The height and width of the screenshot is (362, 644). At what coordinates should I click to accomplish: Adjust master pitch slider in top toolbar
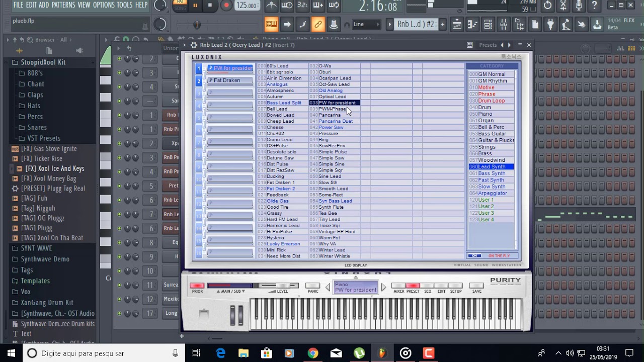pyautogui.click(x=196, y=24)
